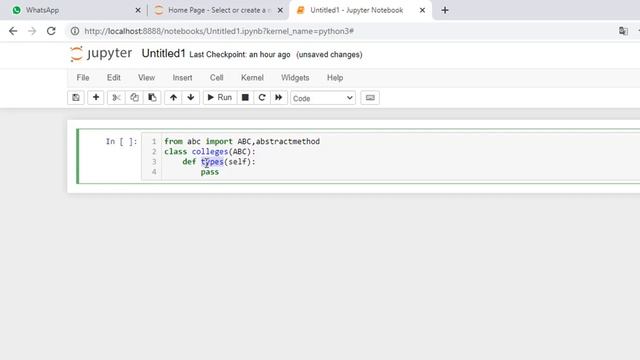Run the current cell
This screenshot has width=640, height=360.
220,98
